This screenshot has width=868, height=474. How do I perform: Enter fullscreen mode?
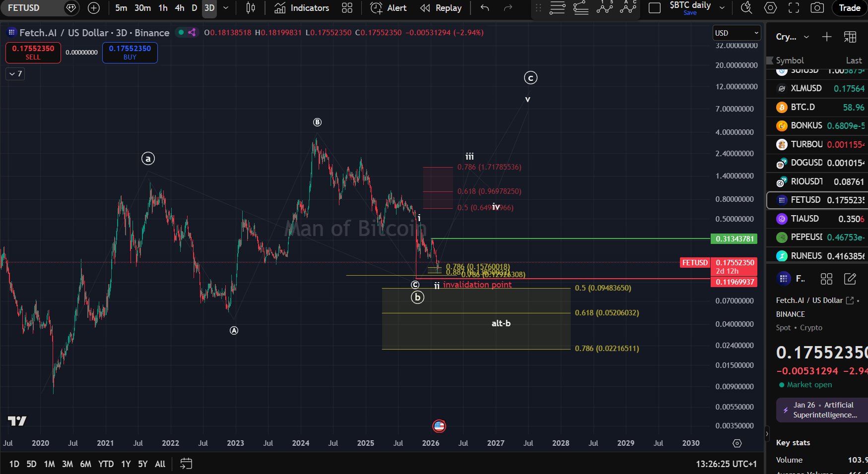pyautogui.click(x=794, y=8)
